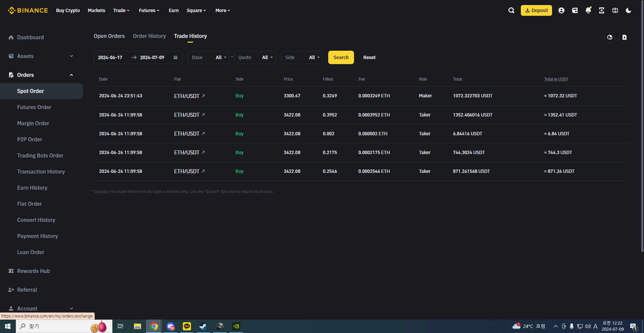
Task: Switch to Chrome on the taskbar
Action: [154, 326]
